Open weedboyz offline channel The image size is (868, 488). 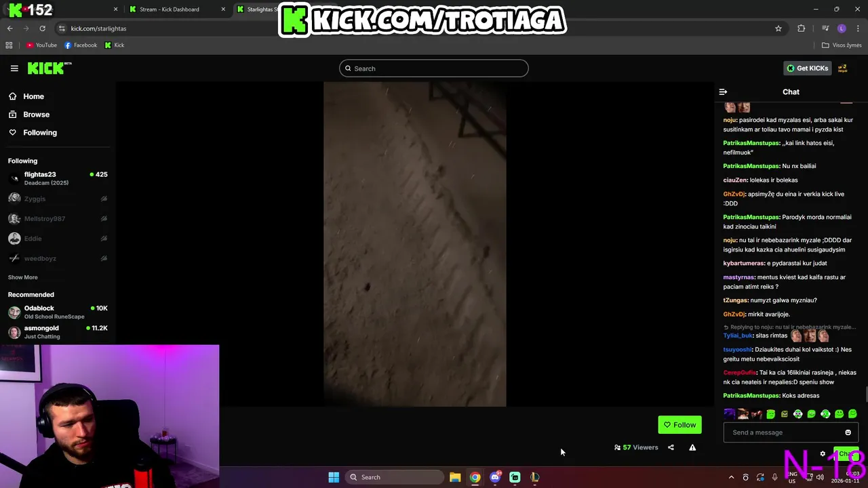coord(58,258)
